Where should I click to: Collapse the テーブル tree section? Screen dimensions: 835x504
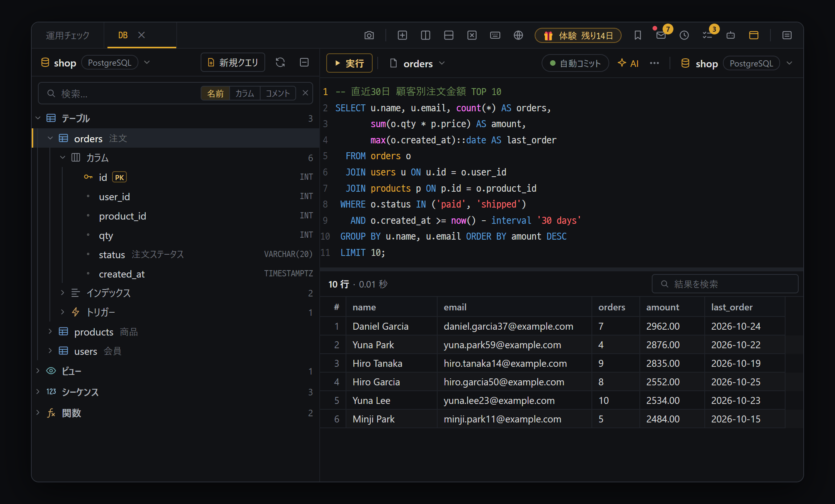pos(38,118)
